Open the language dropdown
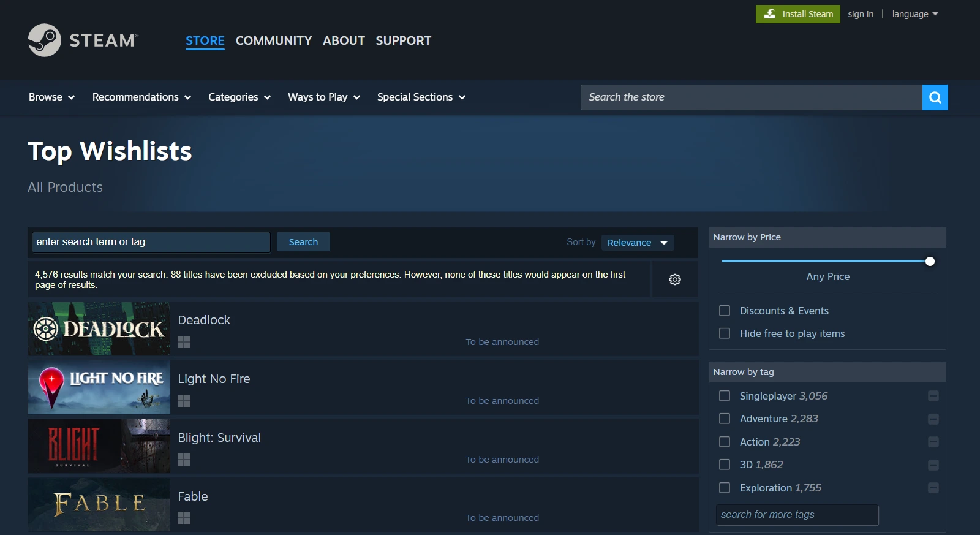 click(915, 14)
